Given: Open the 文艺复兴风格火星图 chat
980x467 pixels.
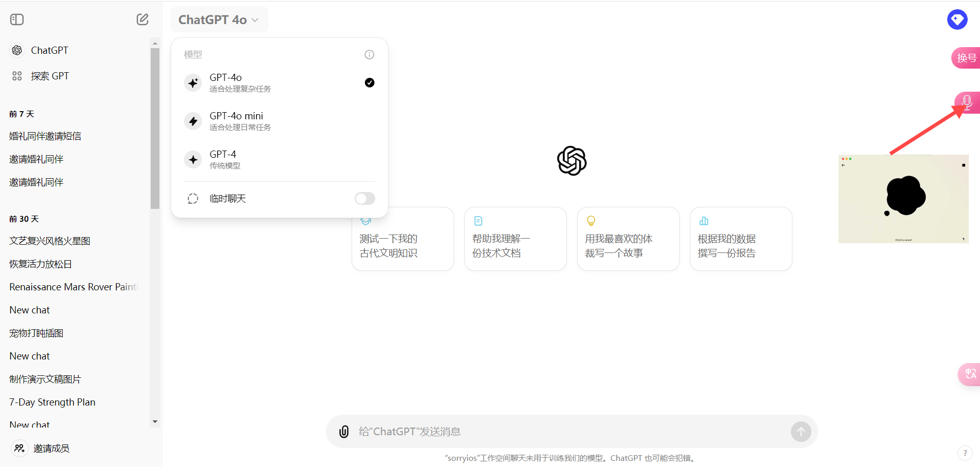Looking at the screenshot, I should pos(50,241).
